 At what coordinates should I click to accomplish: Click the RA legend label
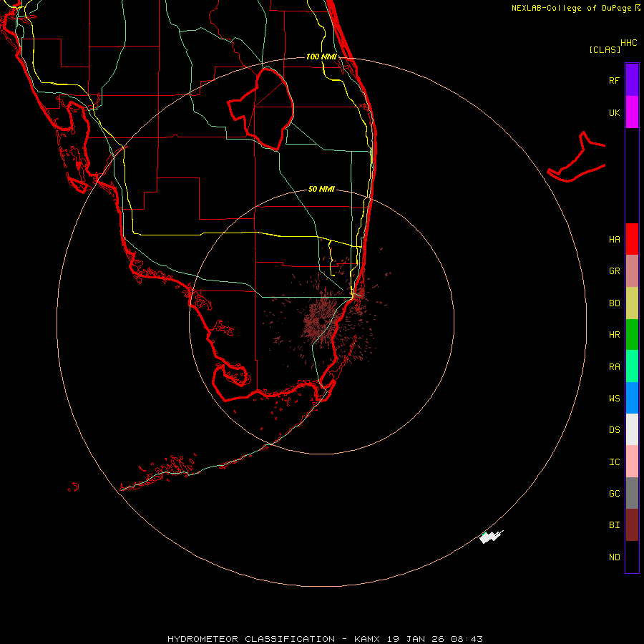(614, 367)
